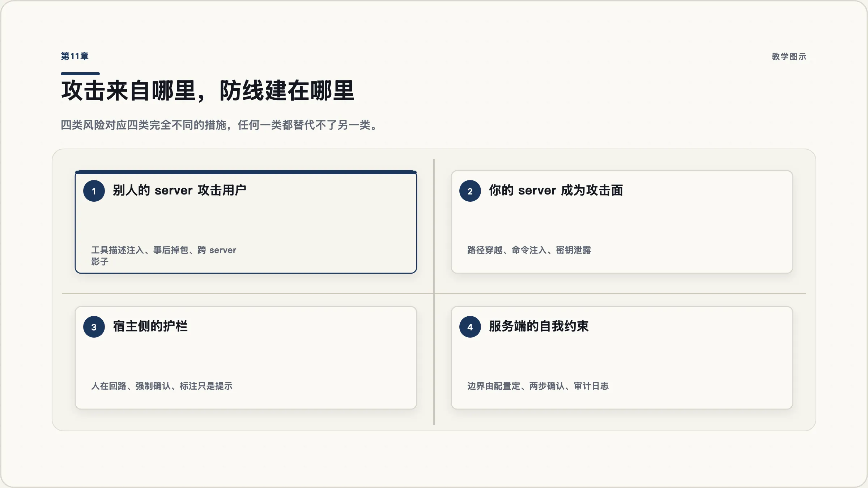Click the text 工具描述注入、事后掉包、跨 server 影子
Screen dimensions: 868x488
tap(163, 256)
